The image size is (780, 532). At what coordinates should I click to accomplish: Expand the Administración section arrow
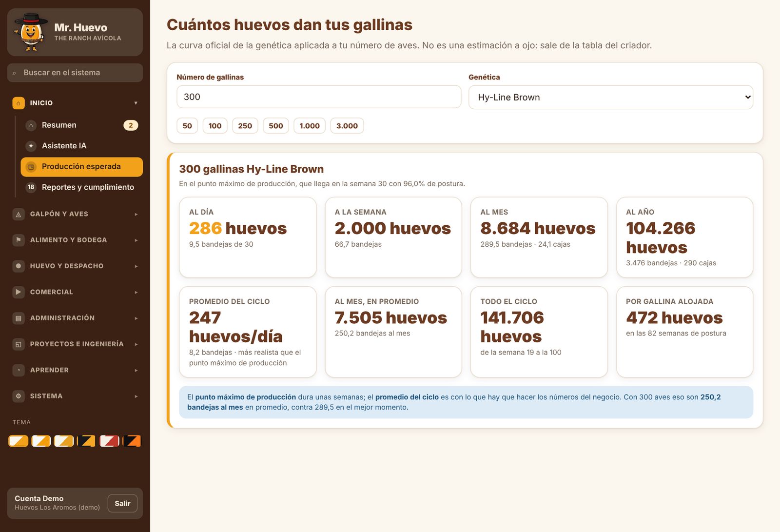[x=136, y=318]
